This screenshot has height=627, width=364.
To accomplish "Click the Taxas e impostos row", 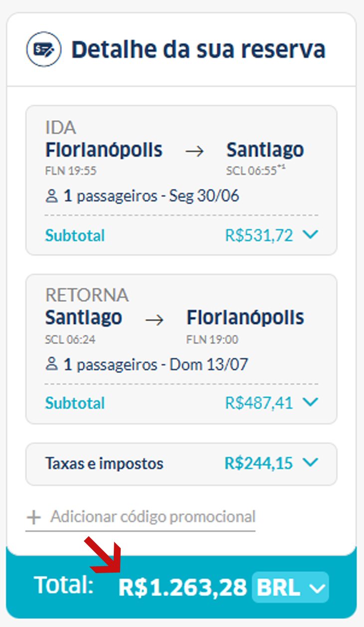I will point(182,464).
